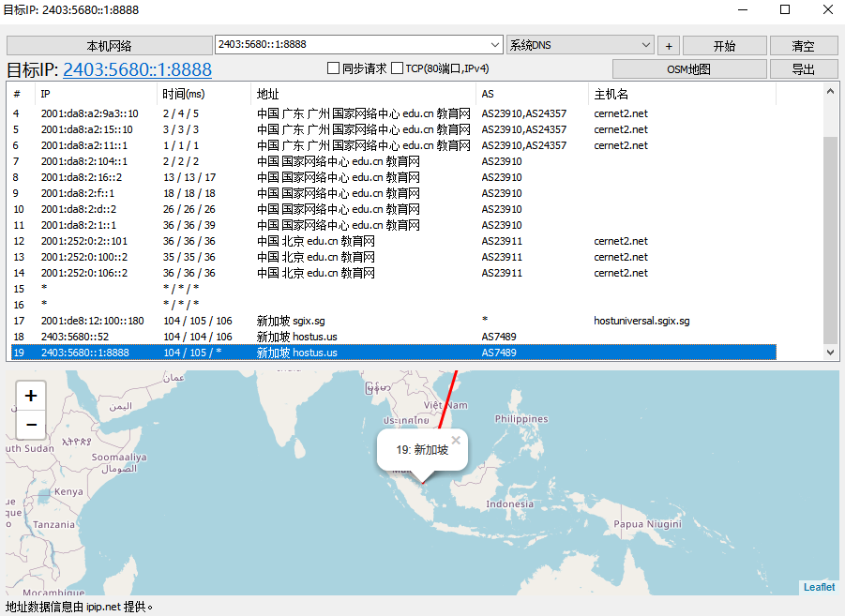
Task: Sort by the AS column header
Action: coord(488,94)
